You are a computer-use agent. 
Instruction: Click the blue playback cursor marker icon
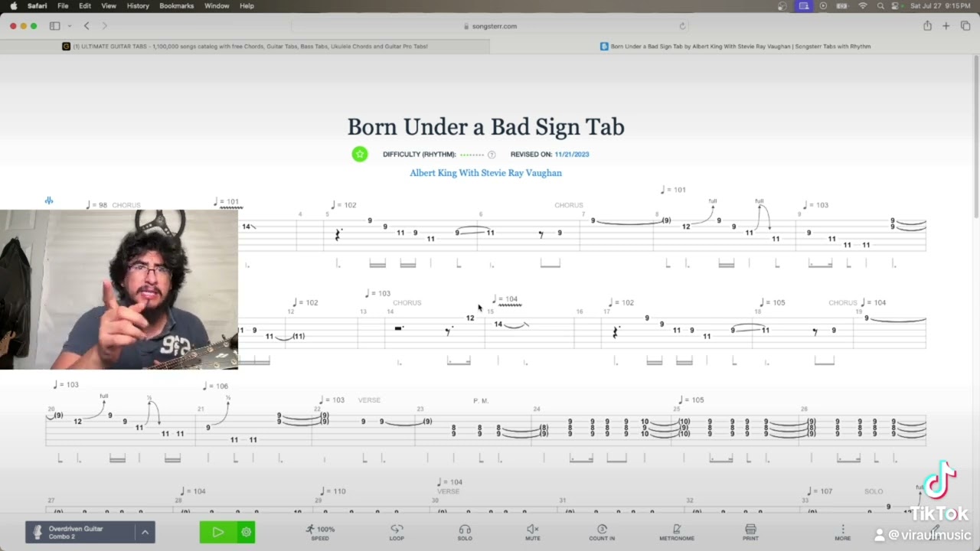pos(49,201)
